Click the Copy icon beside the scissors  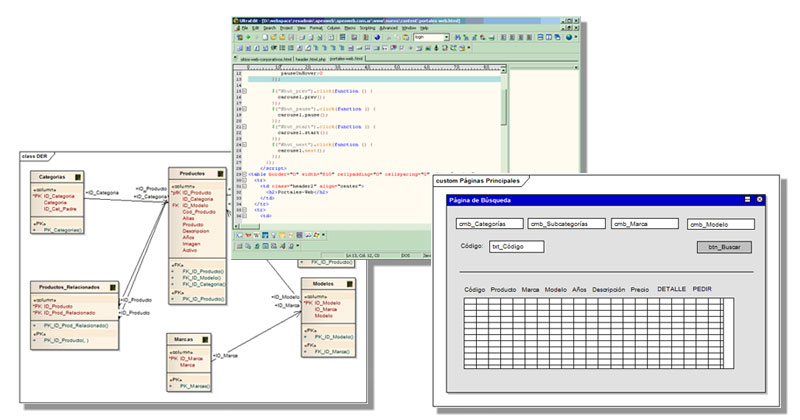[397, 38]
